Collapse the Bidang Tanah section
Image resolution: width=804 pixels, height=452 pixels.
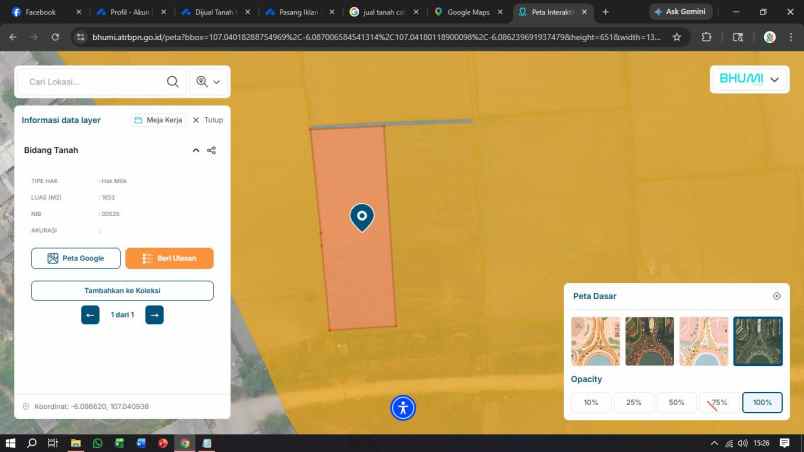pos(195,150)
